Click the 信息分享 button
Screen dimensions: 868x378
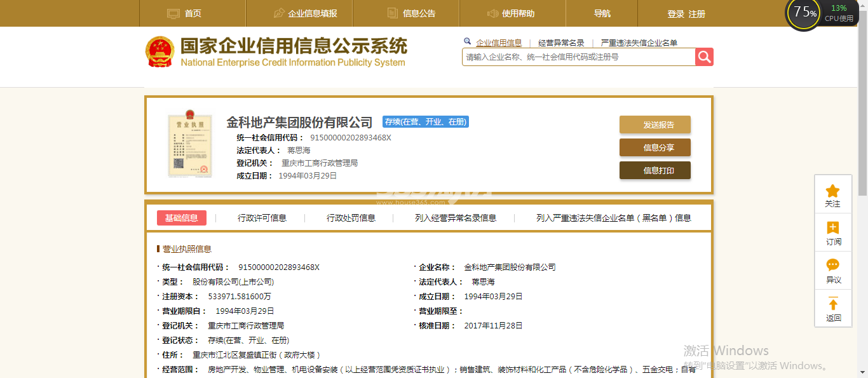(655, 147)
